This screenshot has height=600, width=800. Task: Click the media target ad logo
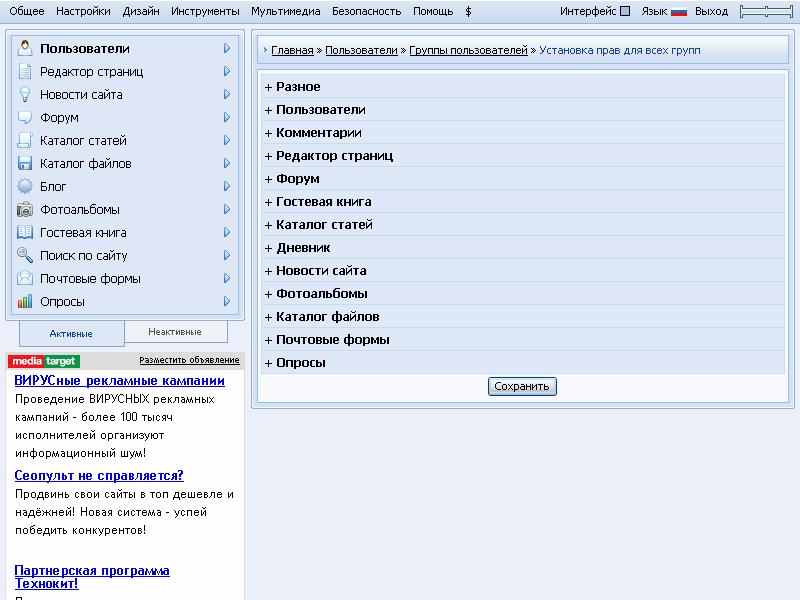point(44,361)
